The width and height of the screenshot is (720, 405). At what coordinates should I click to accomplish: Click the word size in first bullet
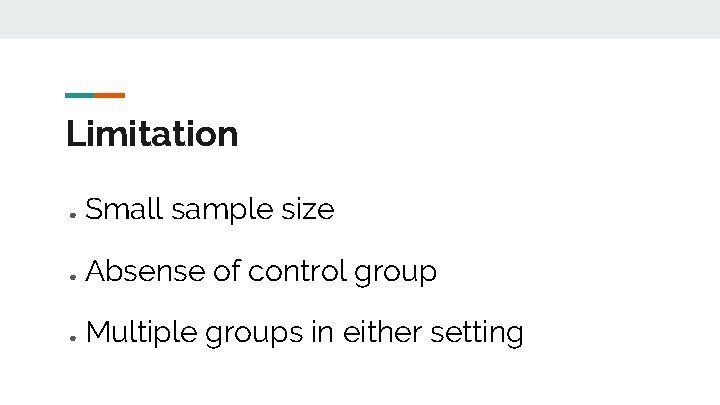[x=308, y=209]
